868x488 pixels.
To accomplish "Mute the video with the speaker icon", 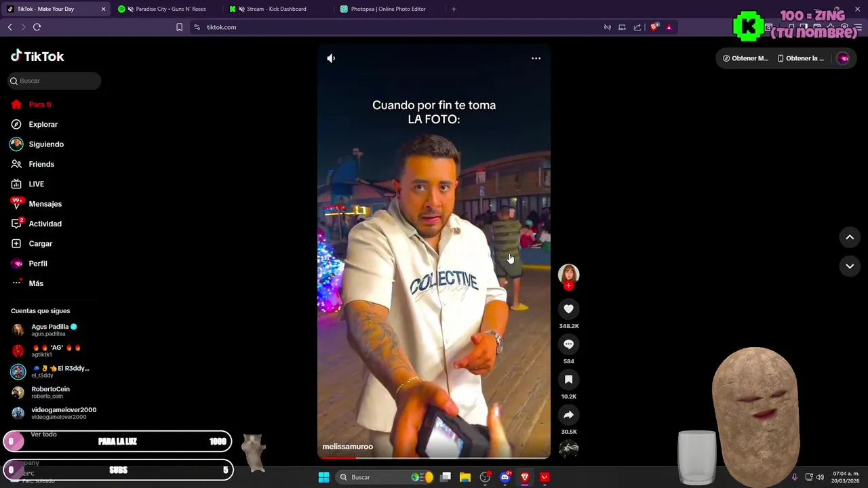I will (x=331, y=58).
